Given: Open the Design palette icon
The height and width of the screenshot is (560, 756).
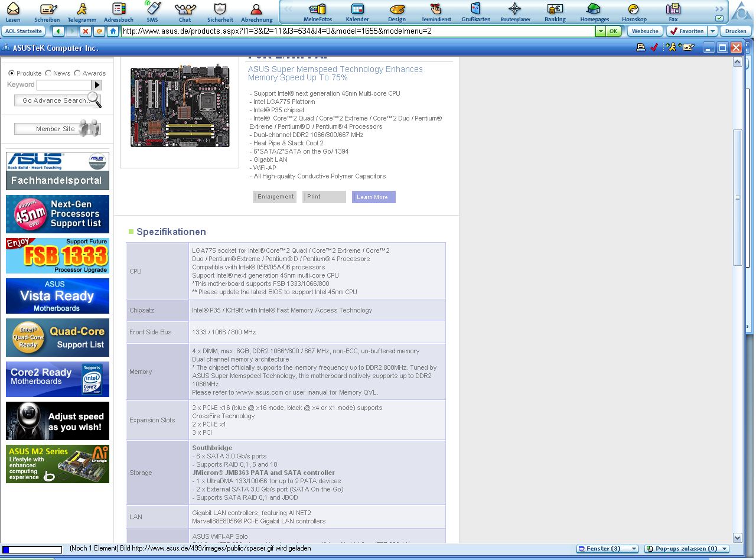Looking at the screenshot, I should pos(397,9).
